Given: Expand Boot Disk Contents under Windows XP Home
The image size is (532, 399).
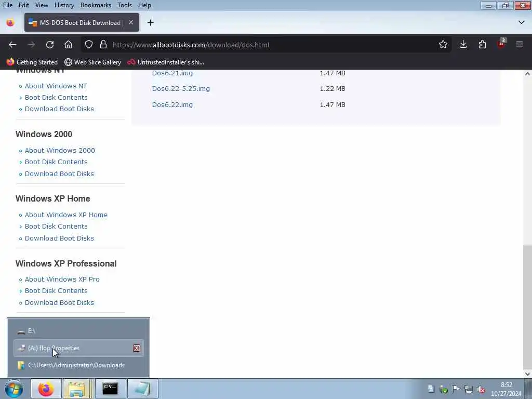Looking at the screenshot, I should (56, 227).
